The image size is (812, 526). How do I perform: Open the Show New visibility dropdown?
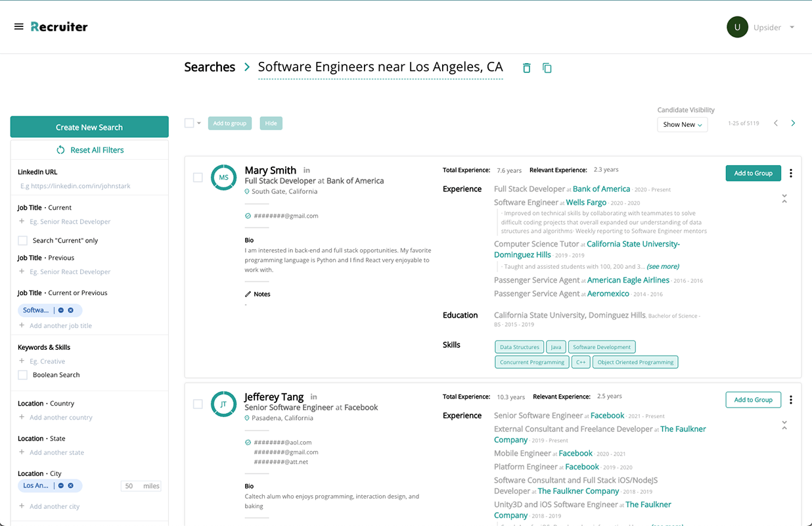coord(682,124)
